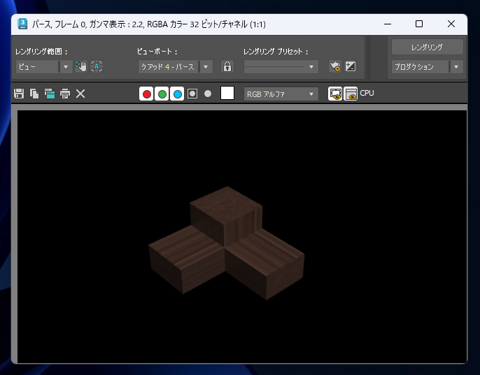
Task: Open the ビューポート クアッド 4 dropdown
Action: click(175, 67)
